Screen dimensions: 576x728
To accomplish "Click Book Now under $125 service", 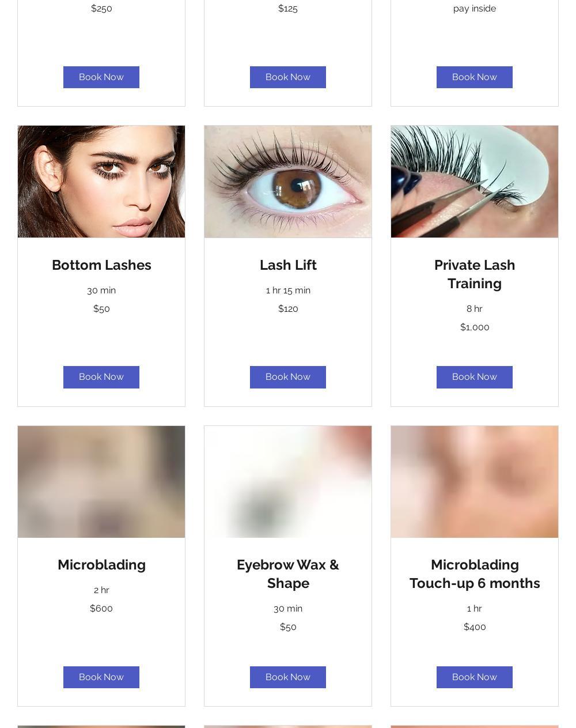I will (x=288, y=77).
